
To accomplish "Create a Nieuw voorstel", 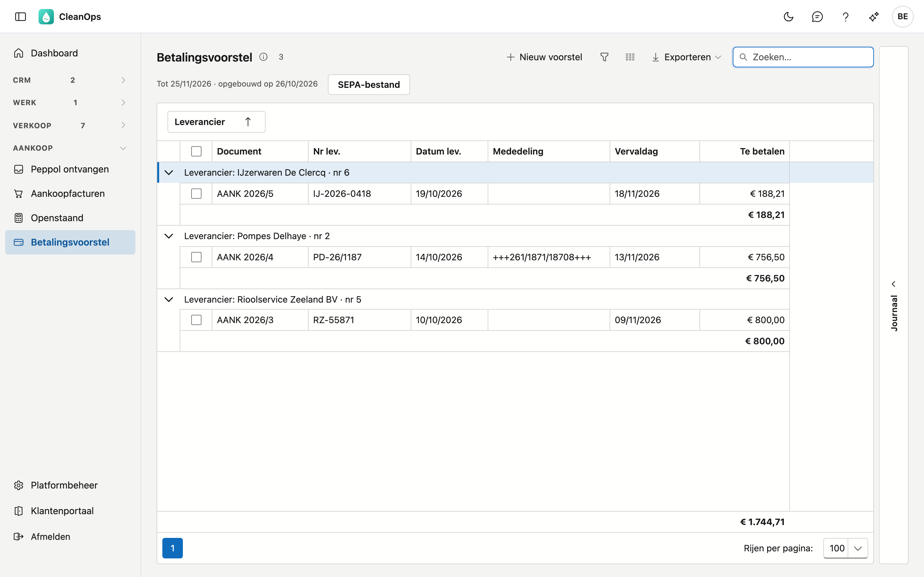I will 544,57.
